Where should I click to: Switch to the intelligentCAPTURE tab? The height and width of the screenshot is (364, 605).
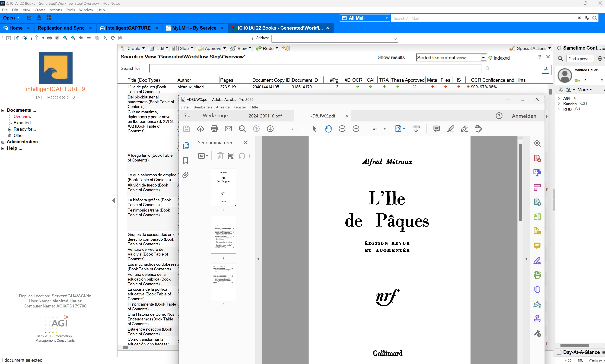[128, 28]
